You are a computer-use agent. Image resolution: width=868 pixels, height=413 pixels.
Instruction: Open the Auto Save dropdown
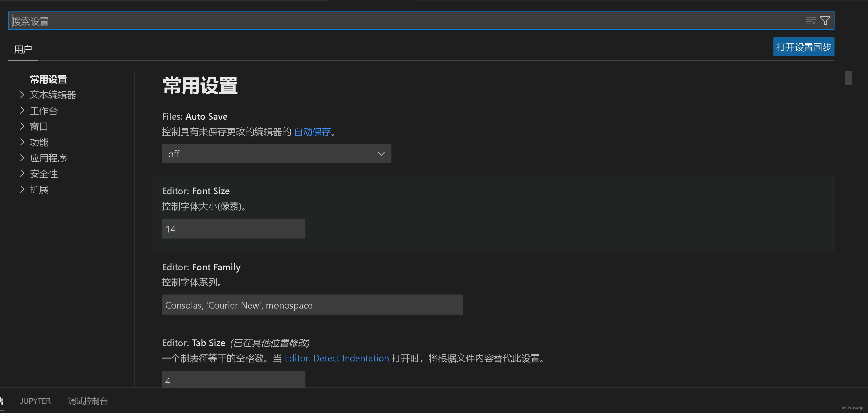pos(276,154)
